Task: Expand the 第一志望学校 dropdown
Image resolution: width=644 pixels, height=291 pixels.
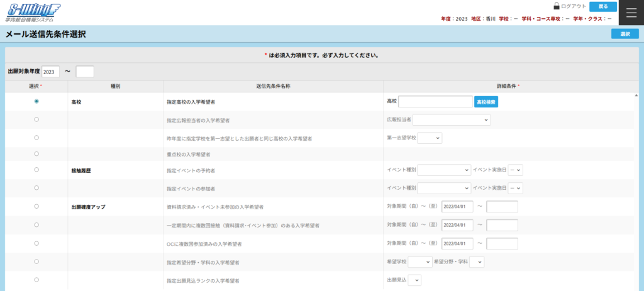Action: pos(430,138)
